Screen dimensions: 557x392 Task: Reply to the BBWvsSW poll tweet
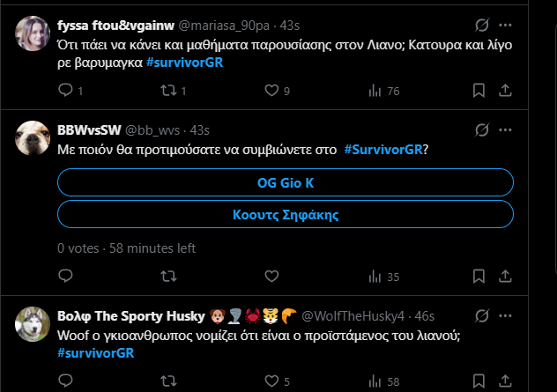tap(64, 277)
